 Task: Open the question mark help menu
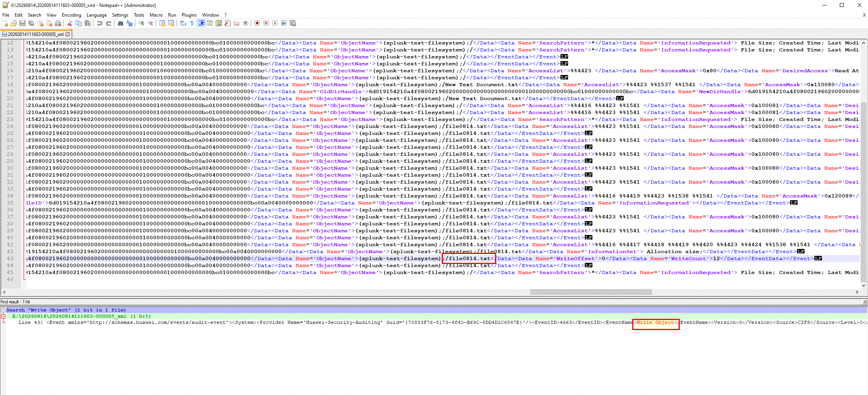(225, 15)
